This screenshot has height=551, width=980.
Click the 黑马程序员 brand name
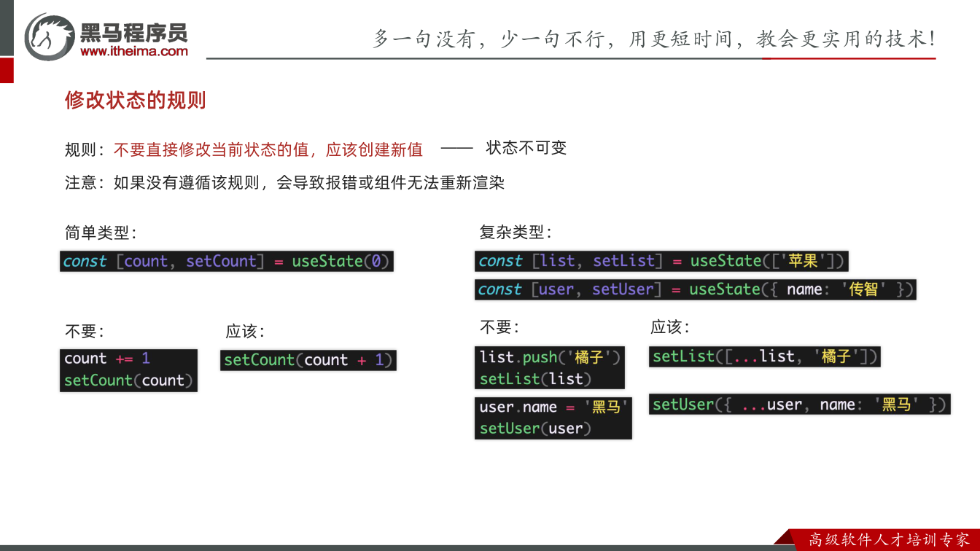[134, 32]
